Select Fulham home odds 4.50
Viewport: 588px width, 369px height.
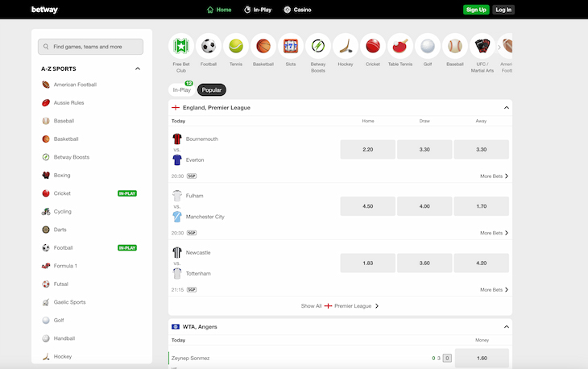[x=367, y=206]
